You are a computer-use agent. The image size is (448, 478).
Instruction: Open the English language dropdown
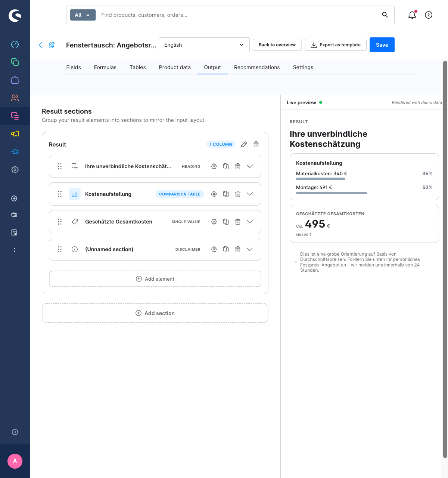pos(204,45)
